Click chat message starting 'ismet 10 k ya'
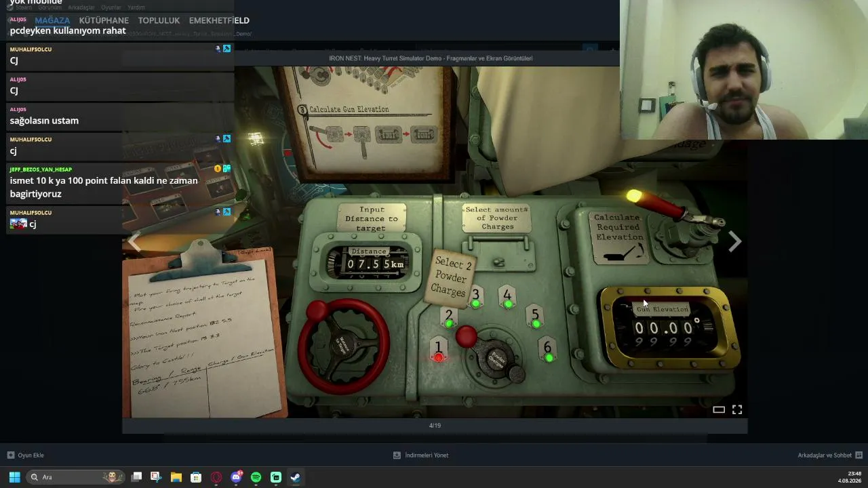 pyautogui.click(x=104, y=187)
